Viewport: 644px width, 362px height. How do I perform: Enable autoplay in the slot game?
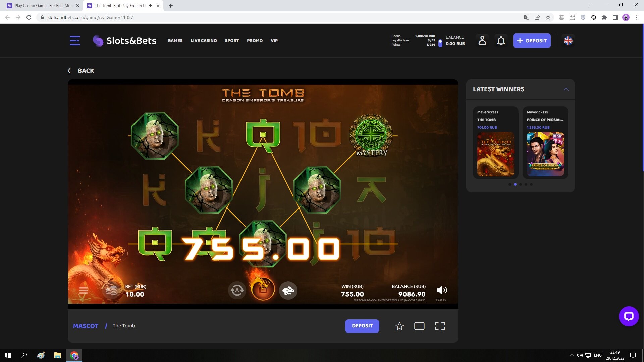[237, 290]
